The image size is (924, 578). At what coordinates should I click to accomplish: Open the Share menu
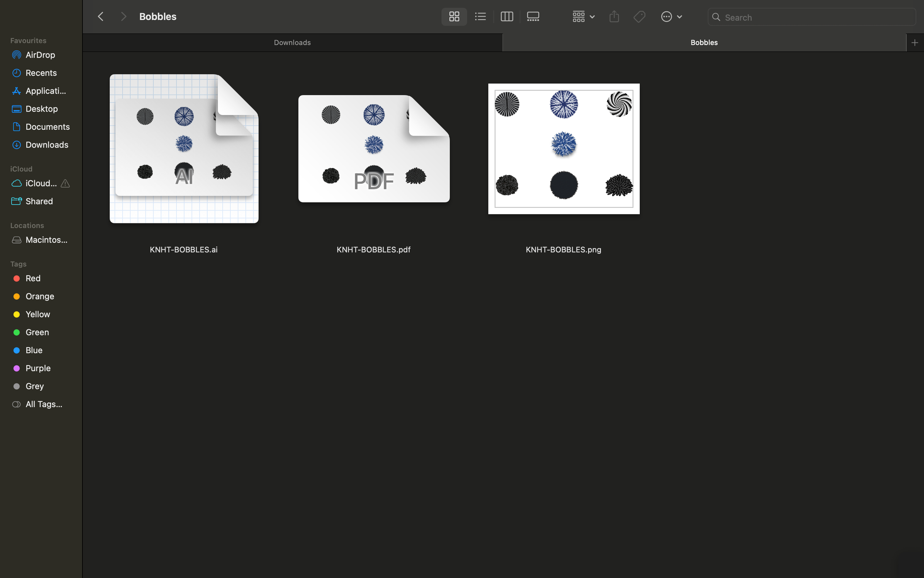(x=614, y=16)
